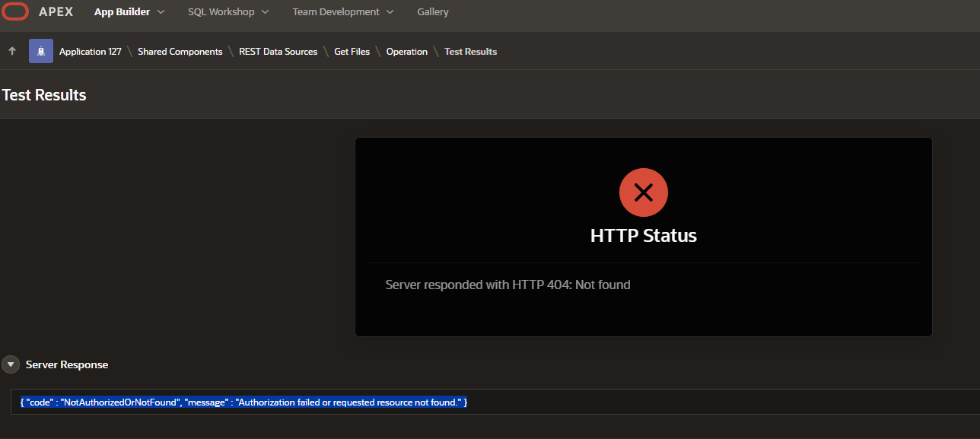The height and width of the screenshot is (439, 980).
Task: Click the Test Results breadcrumb item
Action: coord(470,52)
